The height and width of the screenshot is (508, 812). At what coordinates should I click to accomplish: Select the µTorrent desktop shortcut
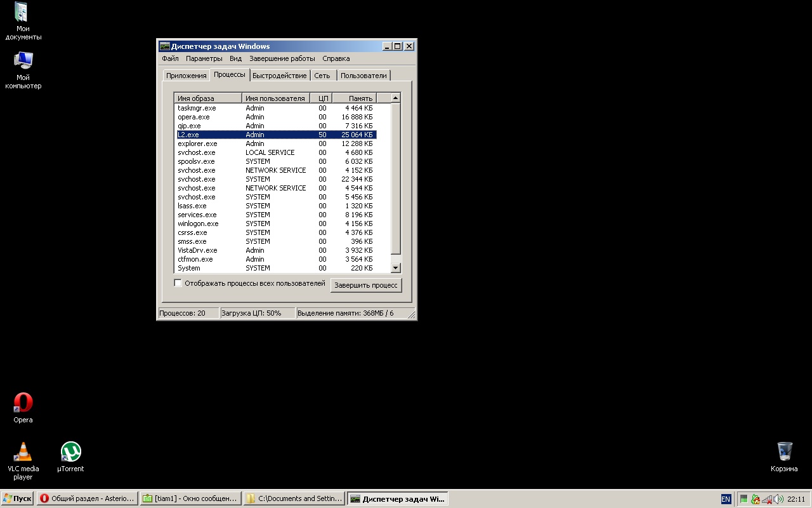point(70,457)
